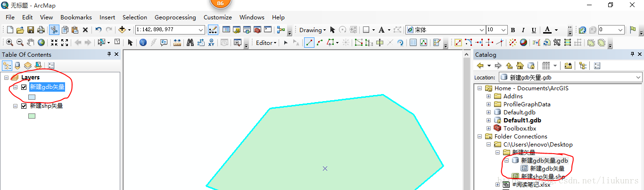Click the Connect To Folder icon in Catalog
This screenshot has height=190, width=644.
pyautogui.click(x=568, y=66)
